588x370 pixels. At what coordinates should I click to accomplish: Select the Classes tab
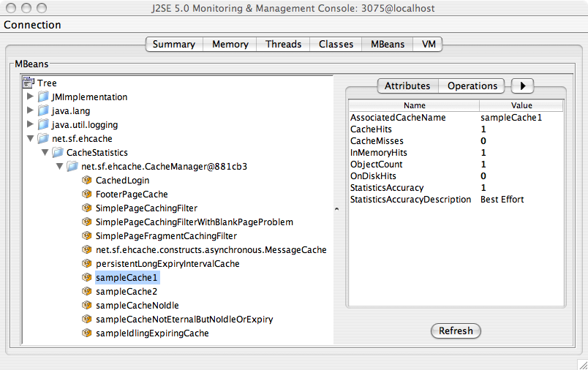point(336,44)
